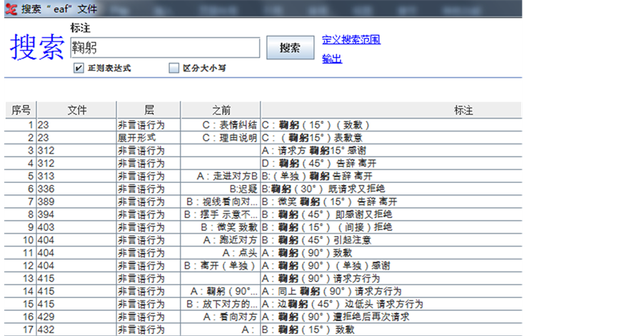Uncheck the 正则表达式 checkbox

click(79, 69)
